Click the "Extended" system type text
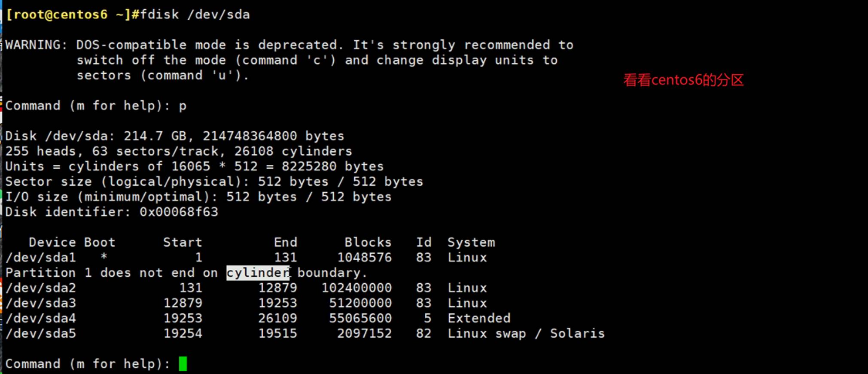The width and height of the screenshot is (868, 374). pyautogui.click(x=479, y=318)
